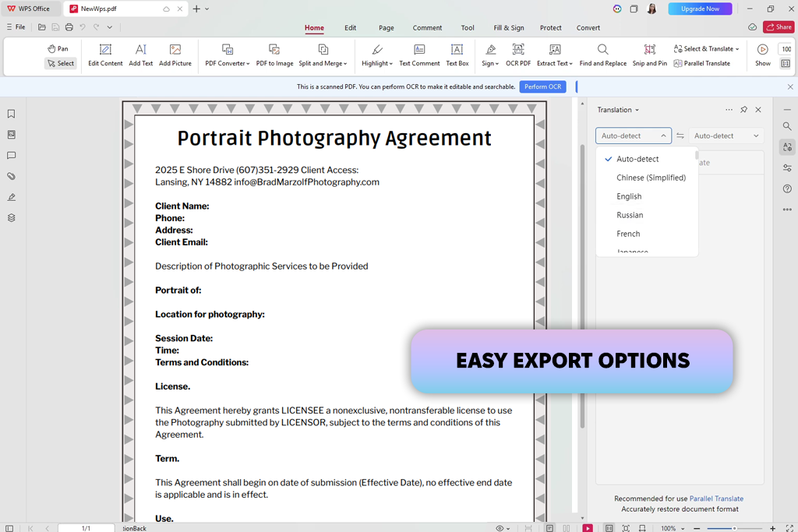
Task: Click the Parallel Translate link
Action: [x=716, y=499]
